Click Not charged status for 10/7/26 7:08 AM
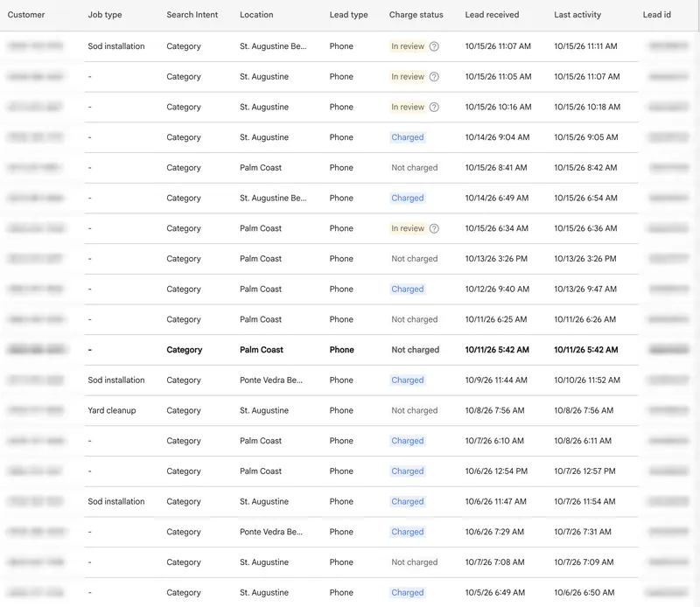Screen dimensions: 700x607 (414, 562)
